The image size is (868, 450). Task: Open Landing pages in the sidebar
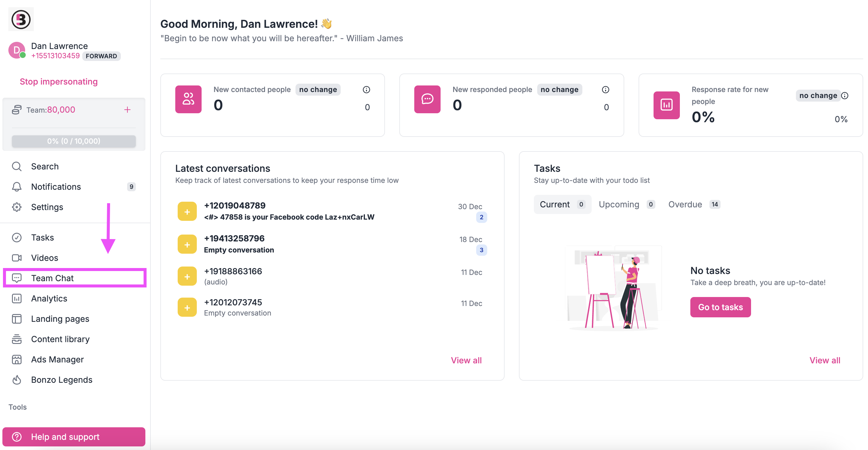[x=74, y=319]
